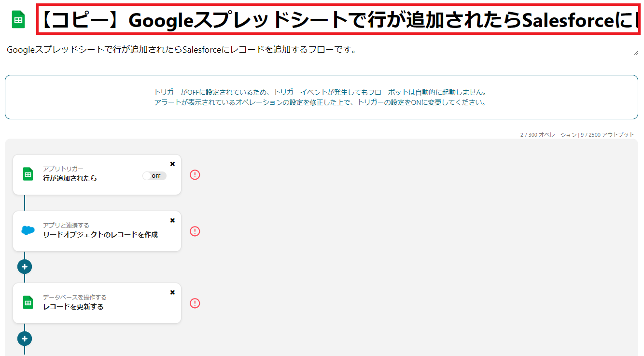The width and height of the screenshot is (644, 356).
Task: Click the Google Sheets icon on レコードを更新する card
Action: click(x=28, y=303)
